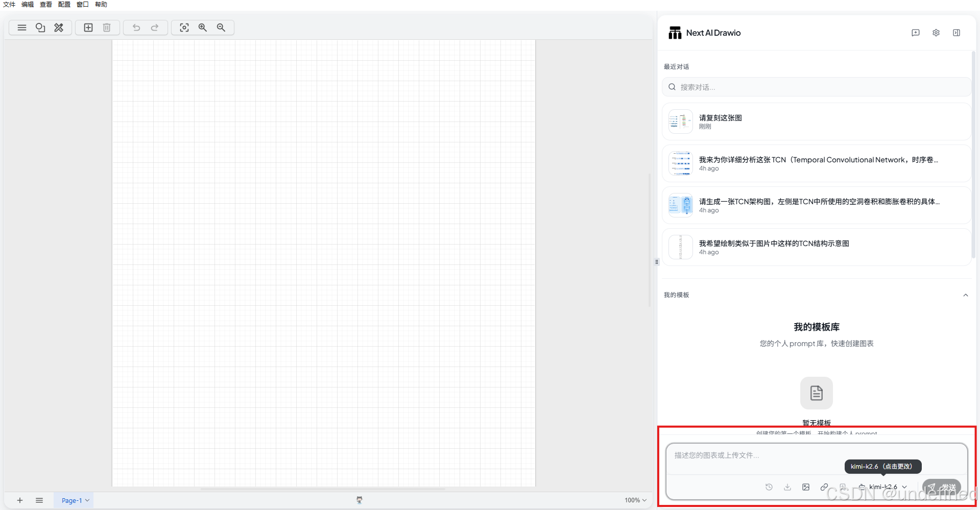Viewport: 980px width, 510px height.
Task: Open the shapes panel icon
Action: (40, 28)
